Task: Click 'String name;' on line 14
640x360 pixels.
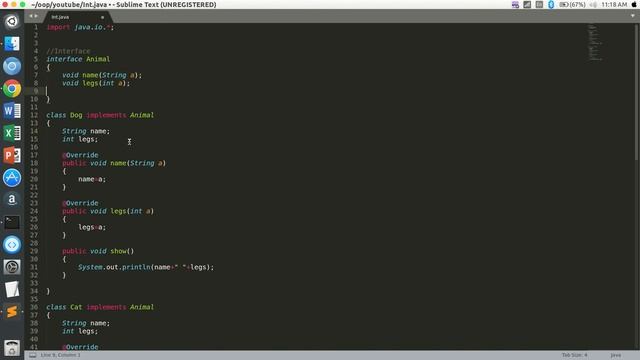Action: [86, 131]
